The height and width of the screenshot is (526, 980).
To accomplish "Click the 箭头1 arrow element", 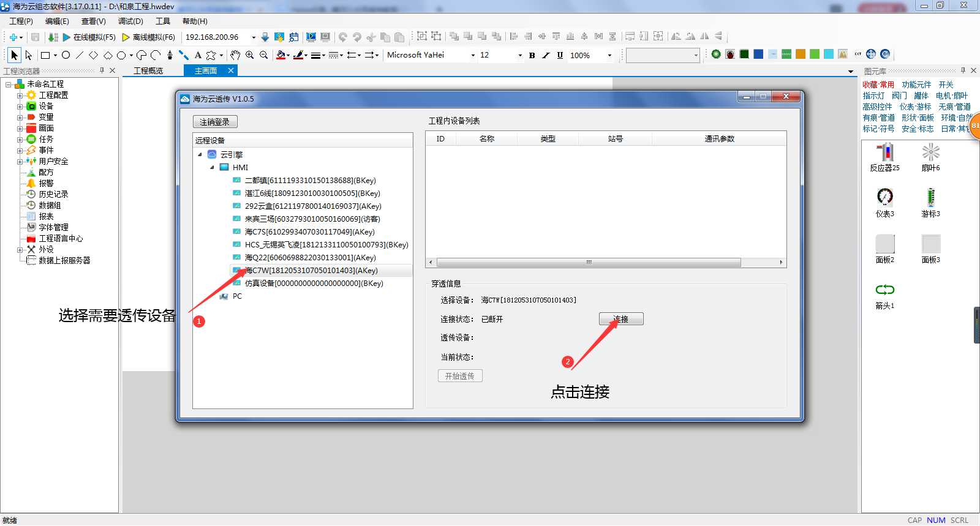I will pyautogui.click(x=885, y=296).
